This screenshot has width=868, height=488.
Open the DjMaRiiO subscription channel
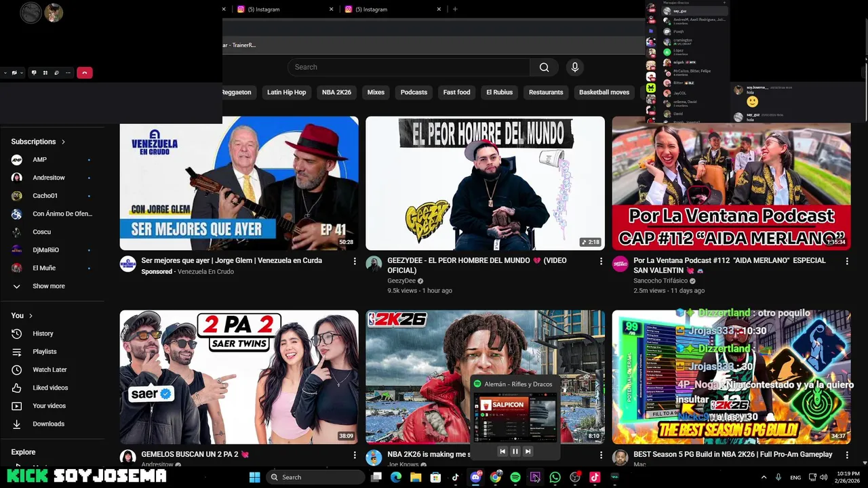click(46, 250)
